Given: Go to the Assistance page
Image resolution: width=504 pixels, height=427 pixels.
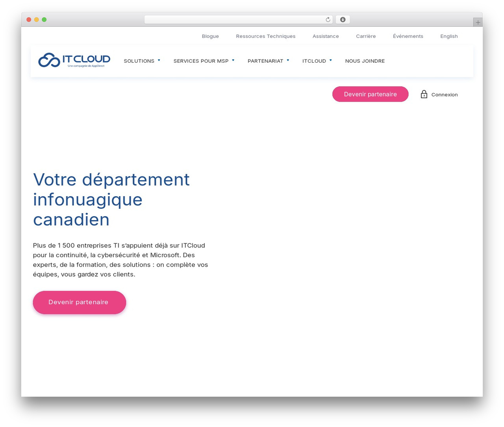Looking at the screenshot, I should (326, 36).
